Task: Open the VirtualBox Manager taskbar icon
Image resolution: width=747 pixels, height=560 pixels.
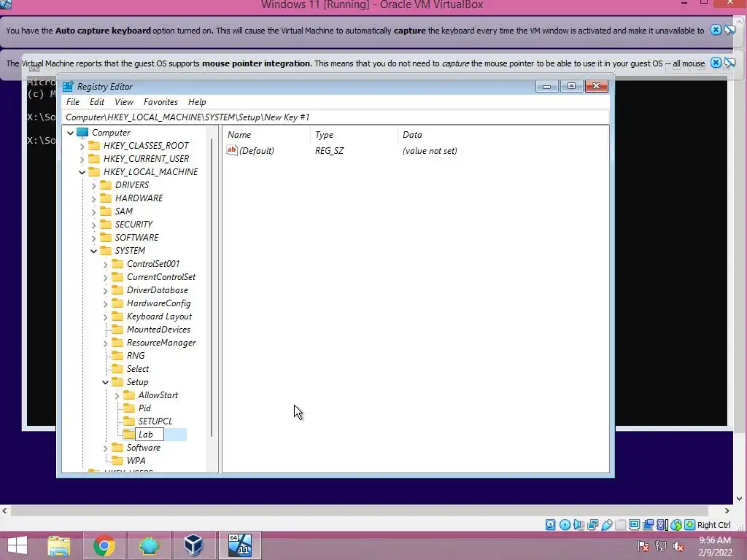Action: click(x=193, y=545)
